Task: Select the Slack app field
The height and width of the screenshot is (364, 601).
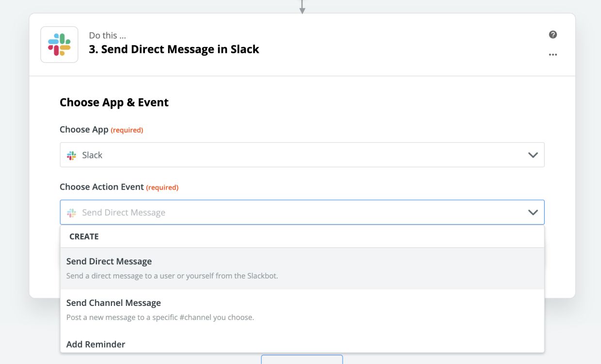Action: (x=302, y=155)
